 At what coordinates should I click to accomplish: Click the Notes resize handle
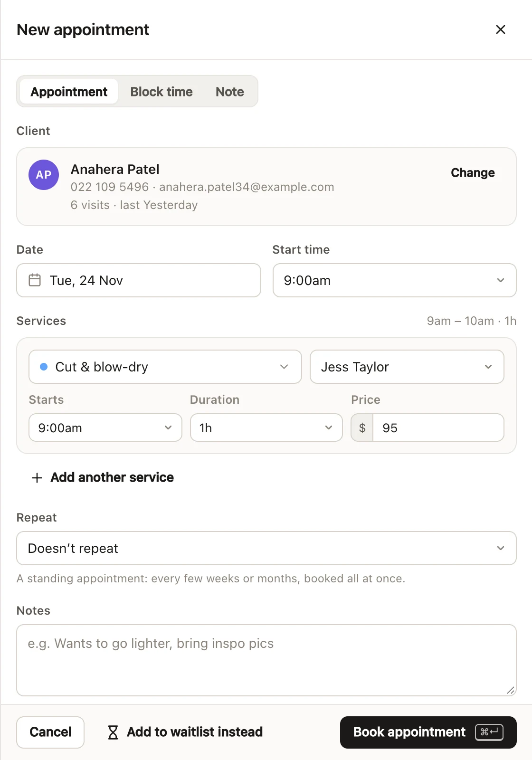[511, 690]
